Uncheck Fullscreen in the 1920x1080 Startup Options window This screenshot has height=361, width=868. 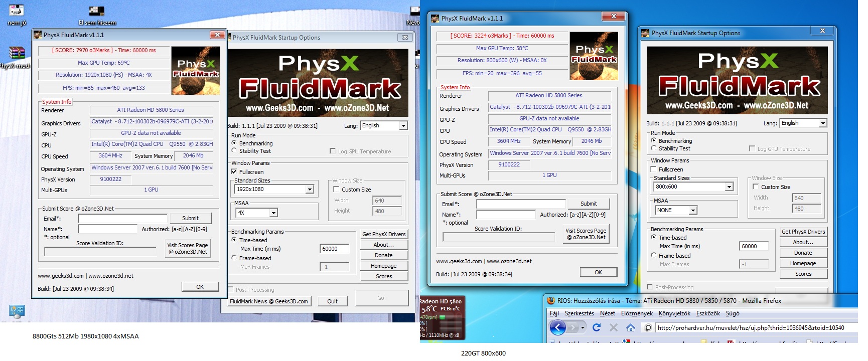[x=234, y=172]
